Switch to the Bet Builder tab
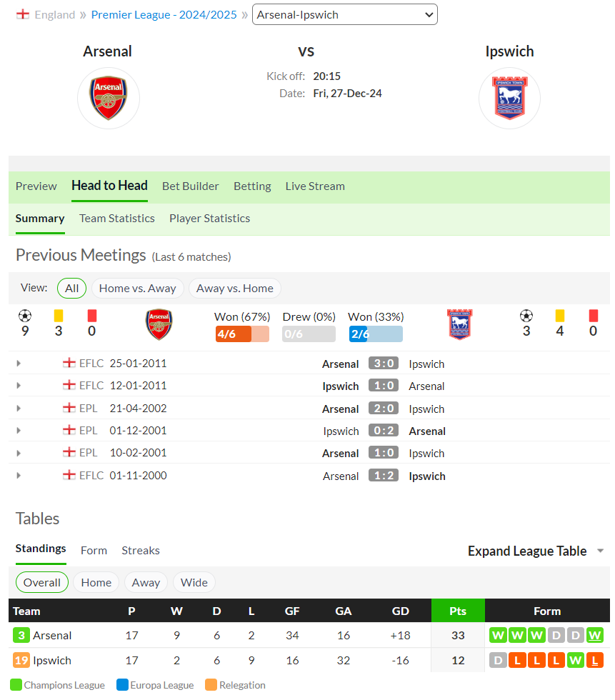Screen dimensions: 615x700 point(191,186)
